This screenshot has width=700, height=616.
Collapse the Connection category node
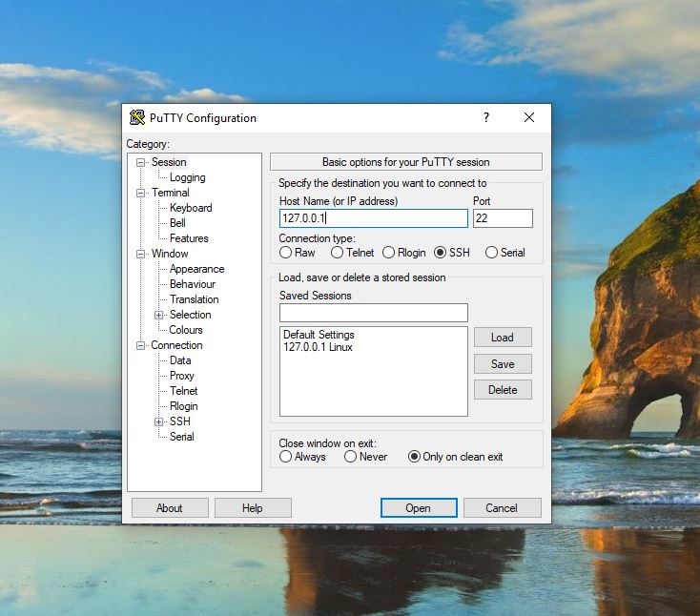[x=141, y=345]
